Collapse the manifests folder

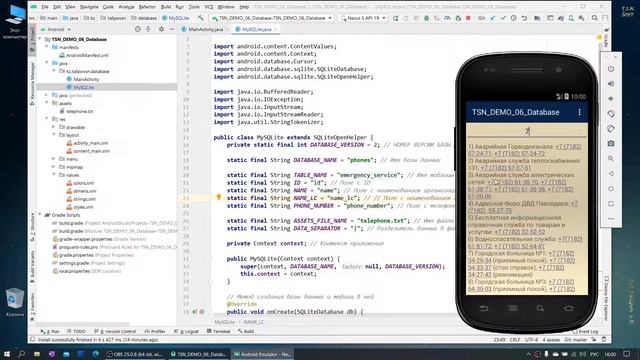(47, 47)
